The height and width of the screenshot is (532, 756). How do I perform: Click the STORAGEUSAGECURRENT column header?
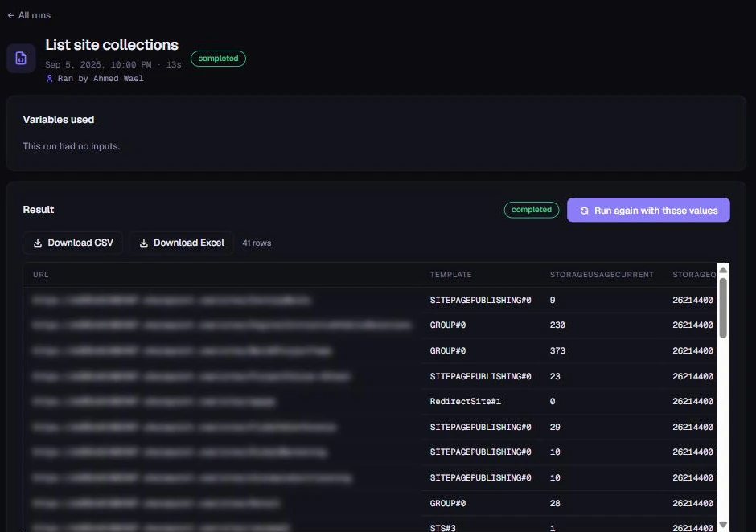point(602,275)
